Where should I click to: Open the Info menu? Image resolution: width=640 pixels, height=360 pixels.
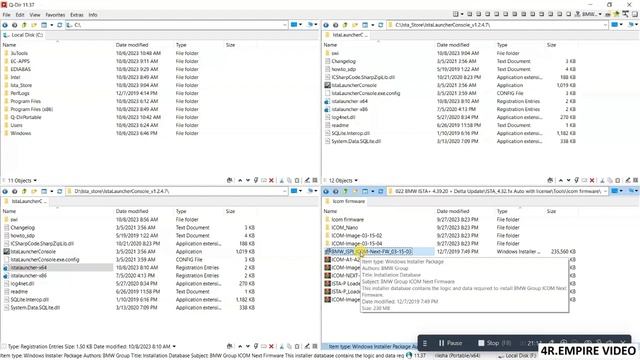[x=93, y=15]
